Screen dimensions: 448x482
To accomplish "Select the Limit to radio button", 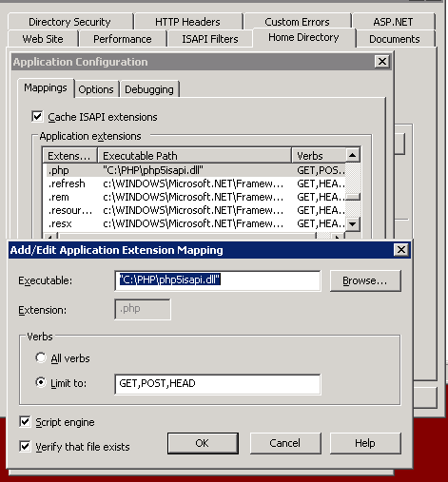I will coord(41,382).
